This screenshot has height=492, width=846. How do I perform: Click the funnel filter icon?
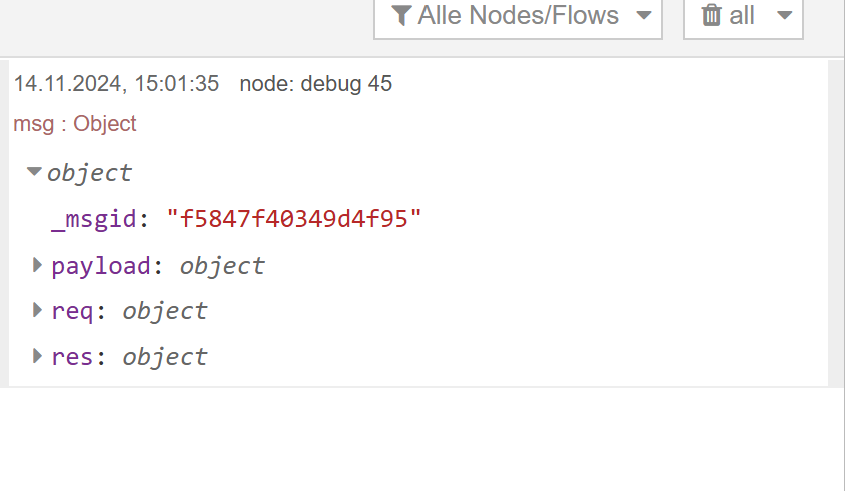point(402,16)
